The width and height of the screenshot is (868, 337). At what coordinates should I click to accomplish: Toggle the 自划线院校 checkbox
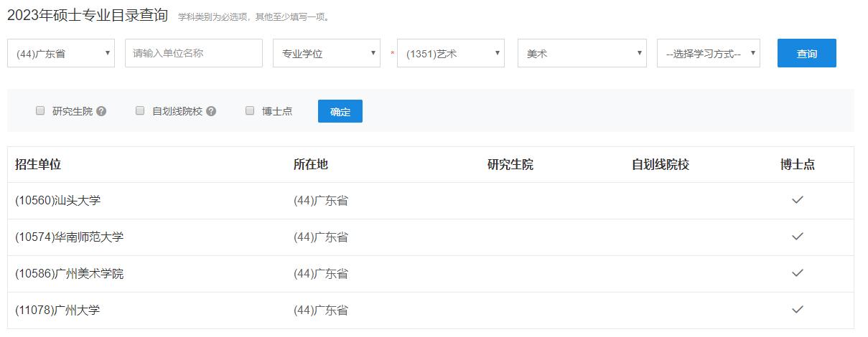(x=140, y=111)
